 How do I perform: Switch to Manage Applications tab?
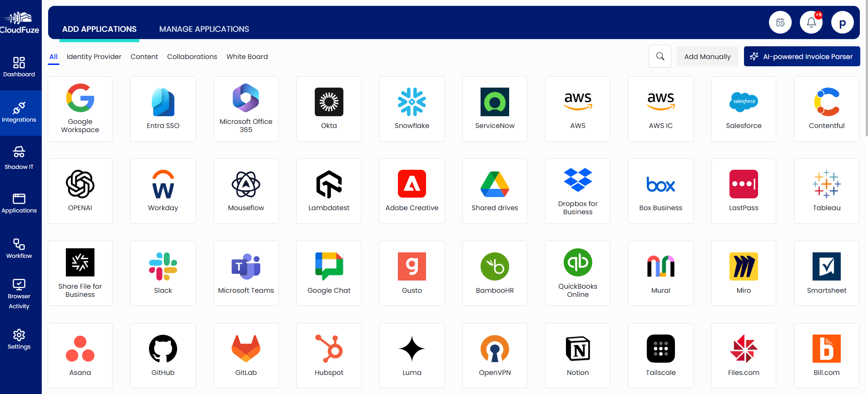(x=204, y=29)
